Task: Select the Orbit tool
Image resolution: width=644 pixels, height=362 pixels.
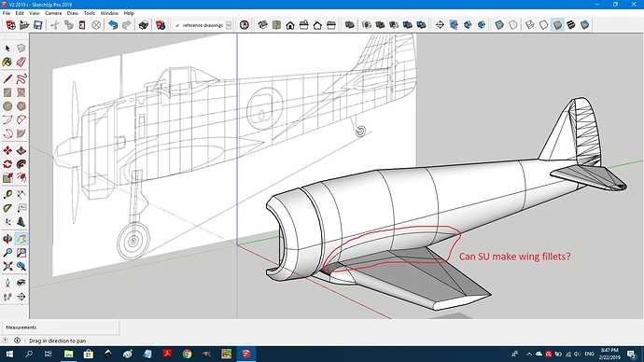Action: (x=7, y=239)
